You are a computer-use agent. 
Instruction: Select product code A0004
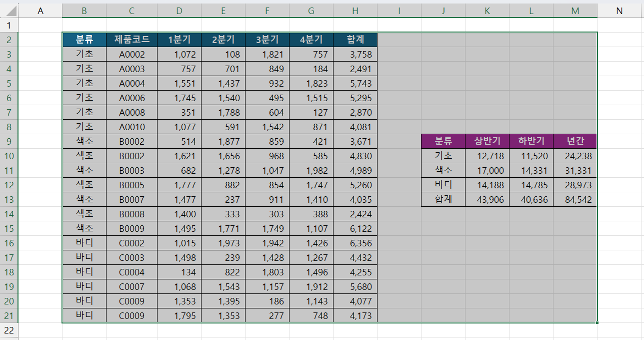tap(131, 83)
